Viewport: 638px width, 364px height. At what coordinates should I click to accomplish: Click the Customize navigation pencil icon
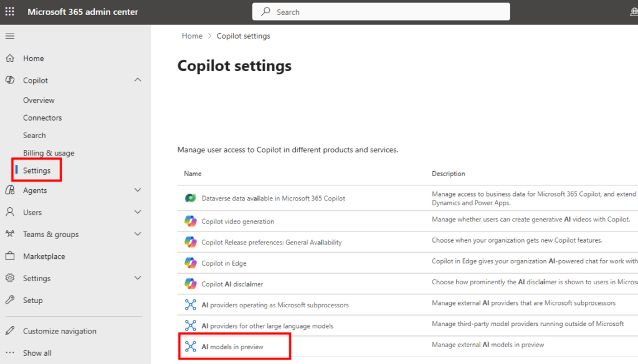(x=10, y=330)
